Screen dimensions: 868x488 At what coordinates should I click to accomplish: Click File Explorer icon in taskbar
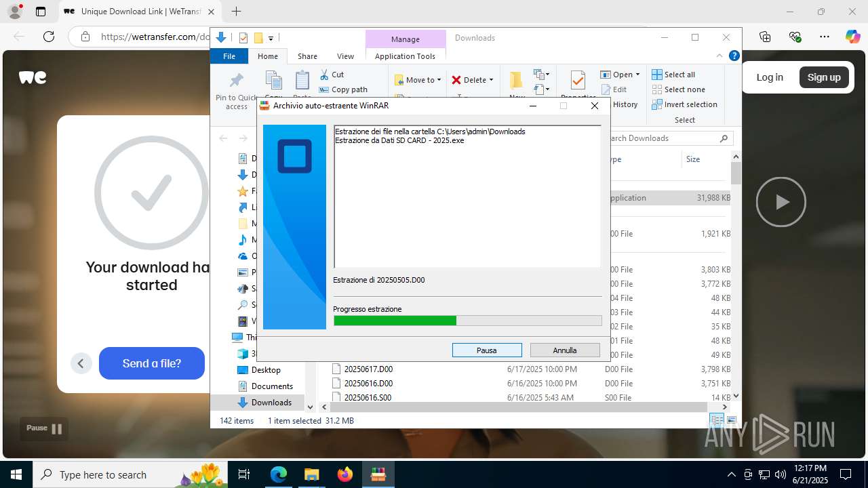(x=312, y=474)
